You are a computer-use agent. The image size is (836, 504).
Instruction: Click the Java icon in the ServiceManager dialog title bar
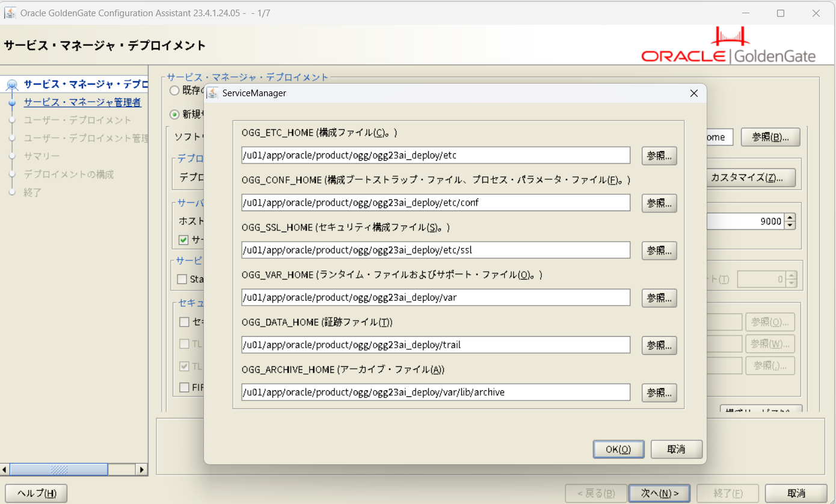[212, 93]
